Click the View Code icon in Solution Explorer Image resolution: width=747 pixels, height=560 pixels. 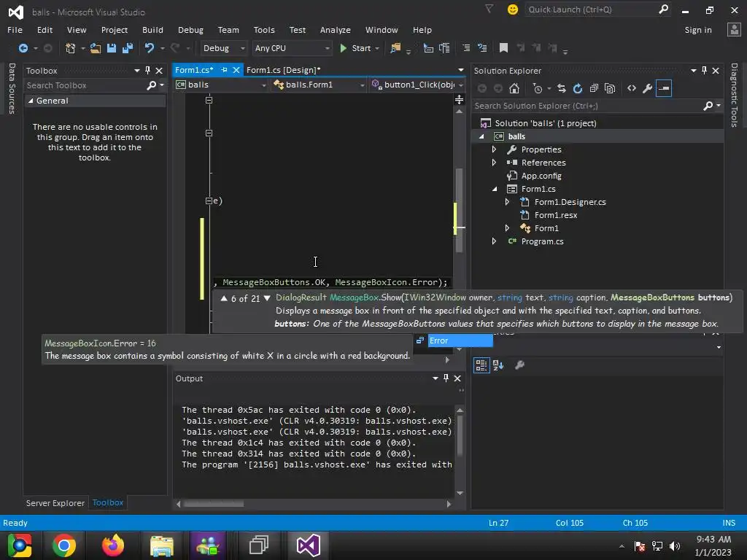[632, 88]
